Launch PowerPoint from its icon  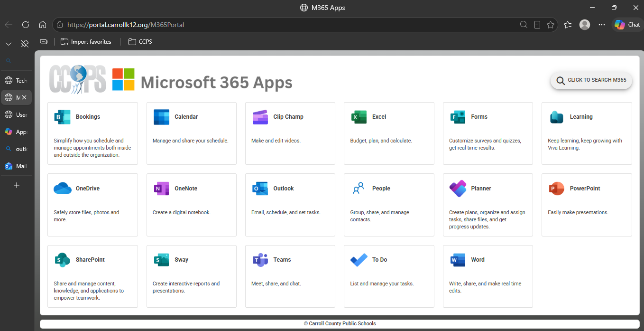pyautogui.click(x=556, y=189)
